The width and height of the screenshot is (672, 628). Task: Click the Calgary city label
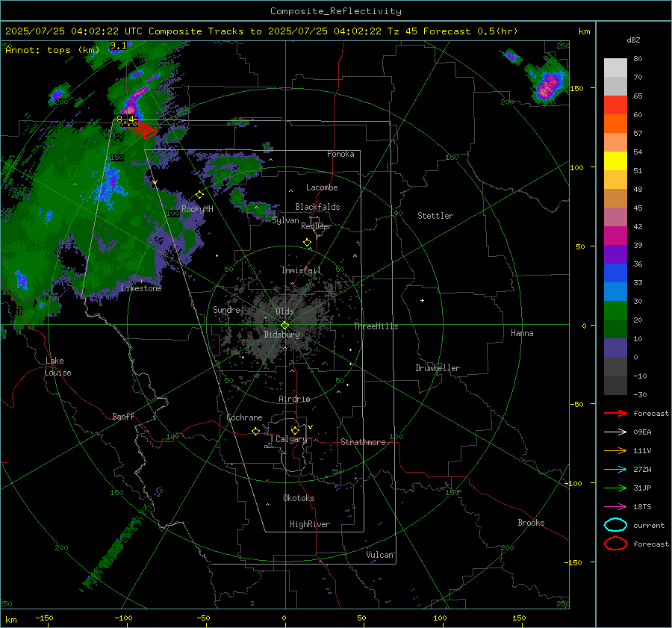[291, 439]
